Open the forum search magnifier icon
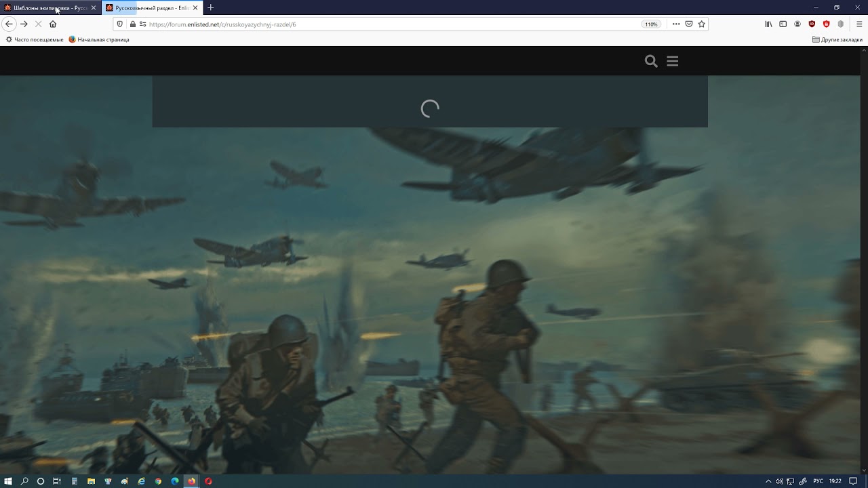This screenshot has width=868, height=488. 651,61
